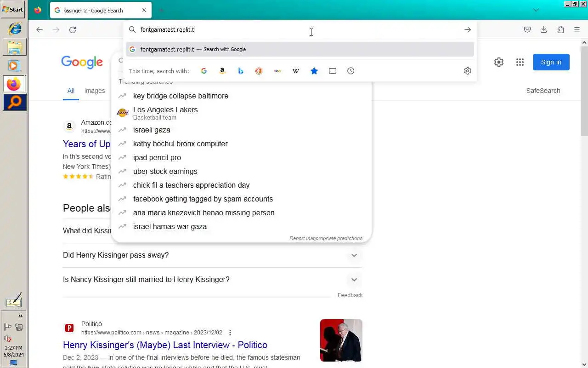
Task: Select the kissinger 2 Google Search tab
Action: [x=101, y=10]
